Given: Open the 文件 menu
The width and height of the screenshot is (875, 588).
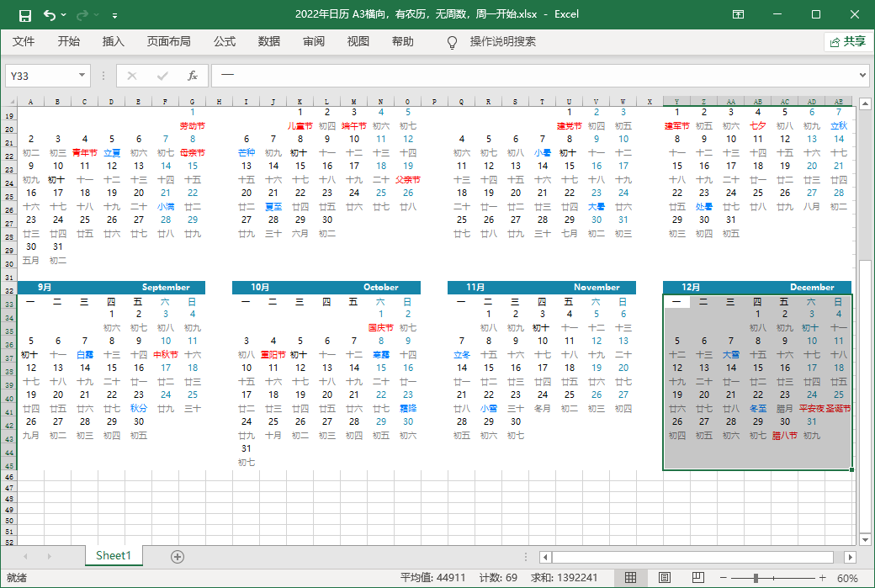Looking at the screenshot, I should pyautogui.click(x=24, y=41).
